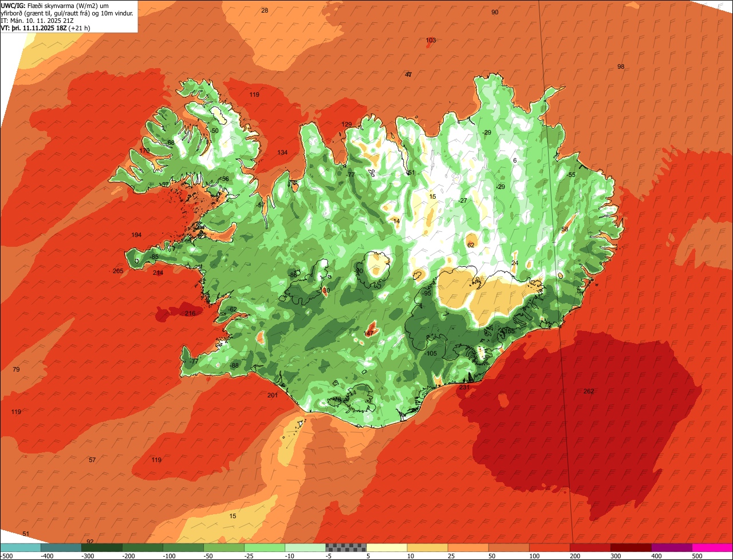
Task: Pick the -300 to -200 darkest green legend swatch
Action: point(101,547)
